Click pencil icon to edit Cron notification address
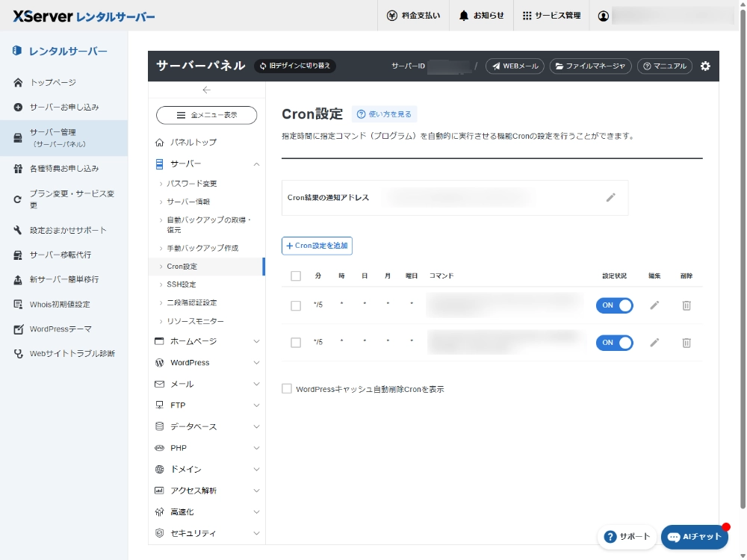This screenshot has height=560, width=747. pyautogui.click(x=610, y=198)
